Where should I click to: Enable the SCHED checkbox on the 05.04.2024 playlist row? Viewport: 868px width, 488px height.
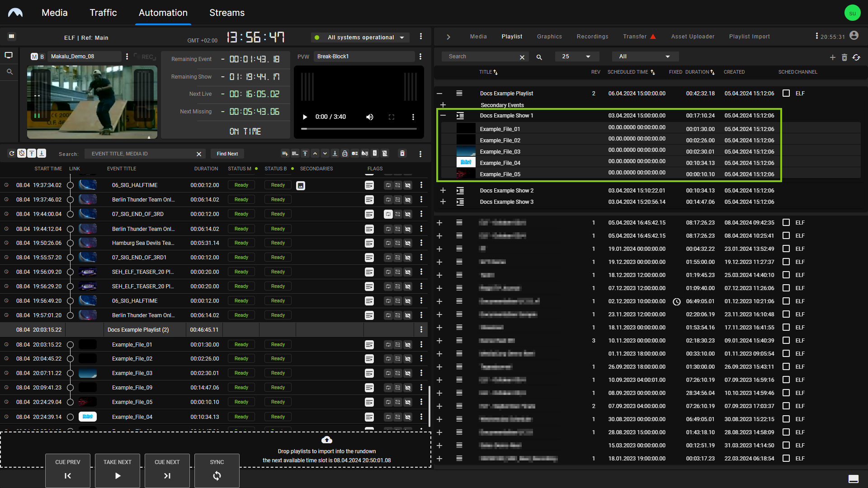click(x=786, y=223)
